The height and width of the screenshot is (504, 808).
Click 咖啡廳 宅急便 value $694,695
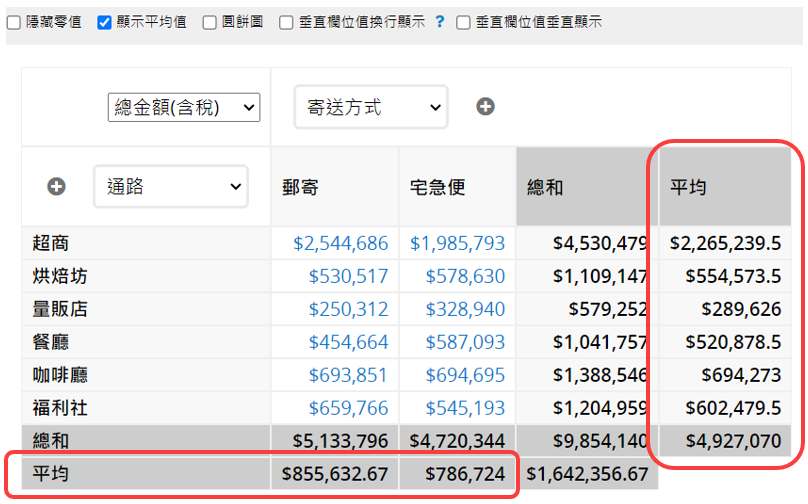(465, 375)
